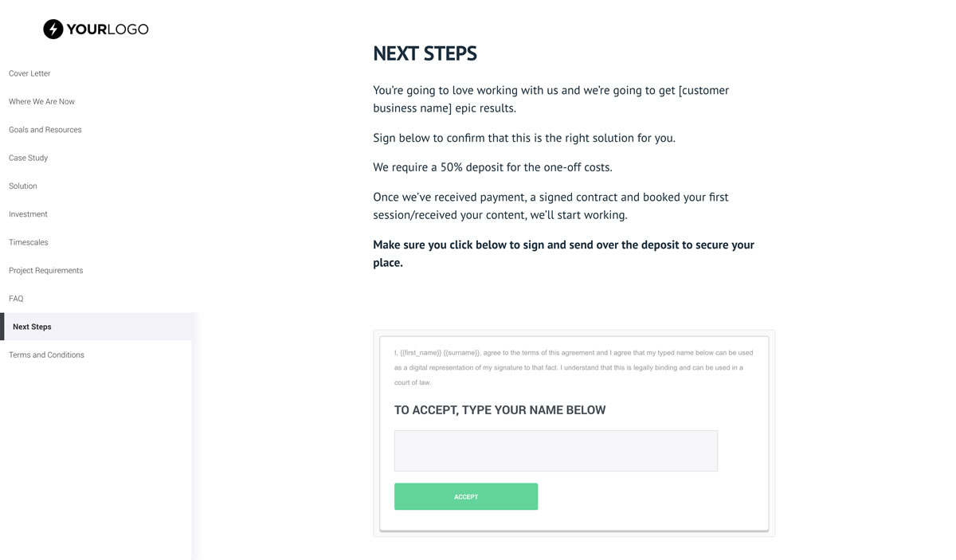Navigate to Where We Are Now
The height and width of the screenshot is (560, 956).
click(41, 101)
